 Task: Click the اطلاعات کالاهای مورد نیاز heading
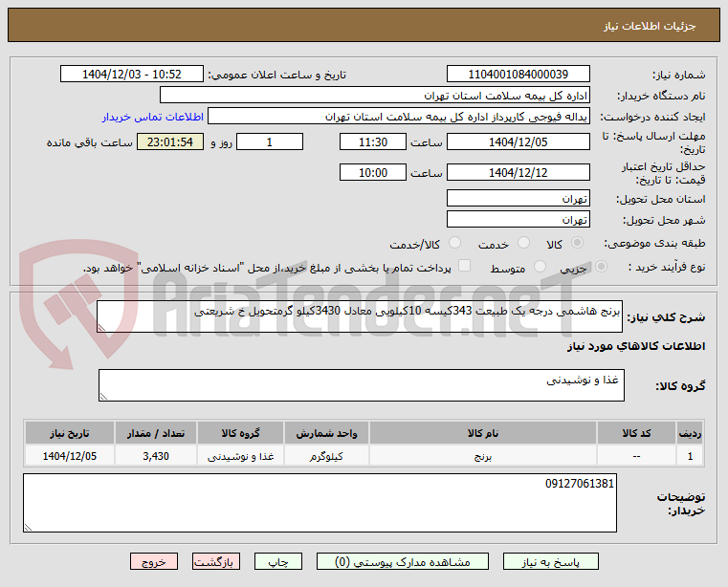pyautogui.click(x=636, y=346)
